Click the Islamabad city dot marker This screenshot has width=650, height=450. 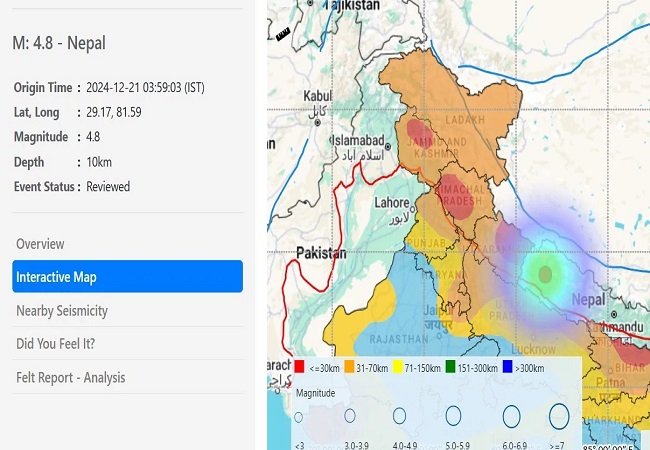(x=388, y=147)
